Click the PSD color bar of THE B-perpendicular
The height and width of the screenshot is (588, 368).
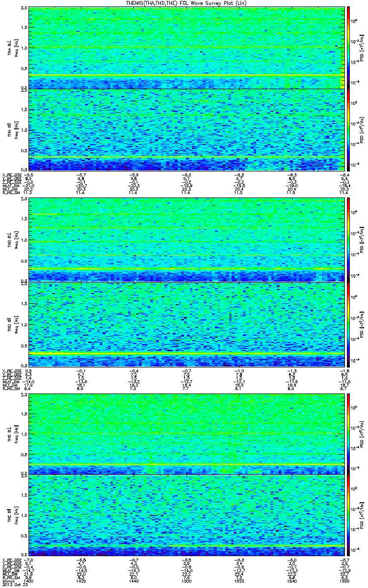click(x=349, y=433)
